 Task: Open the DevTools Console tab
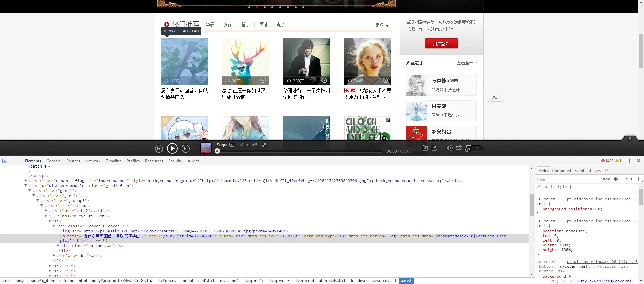pos(53,161)
